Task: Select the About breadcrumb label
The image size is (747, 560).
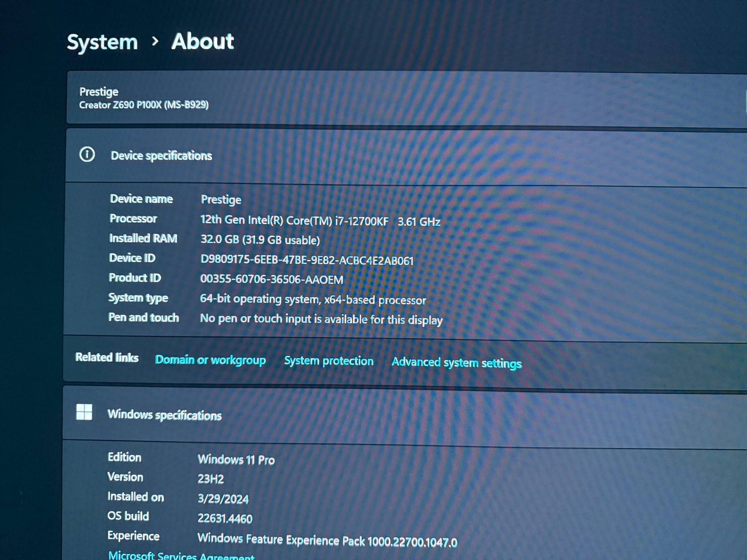Action: point(203,42)
